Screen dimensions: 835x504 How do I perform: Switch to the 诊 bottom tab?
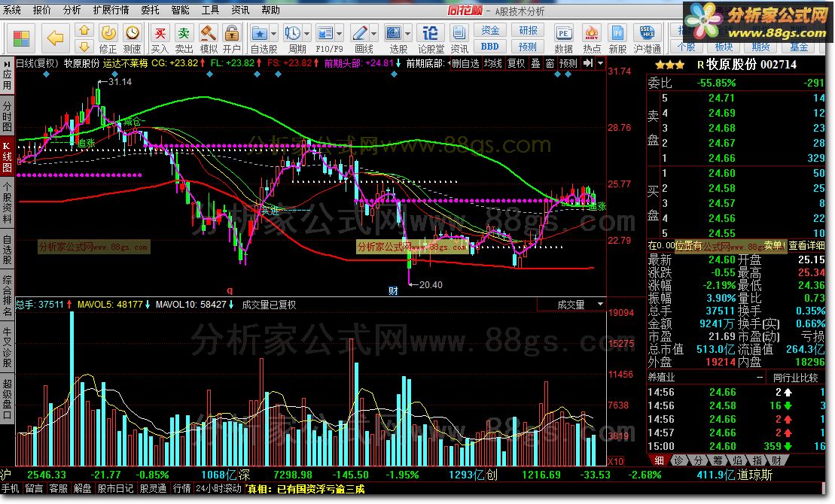pos(678,460)
